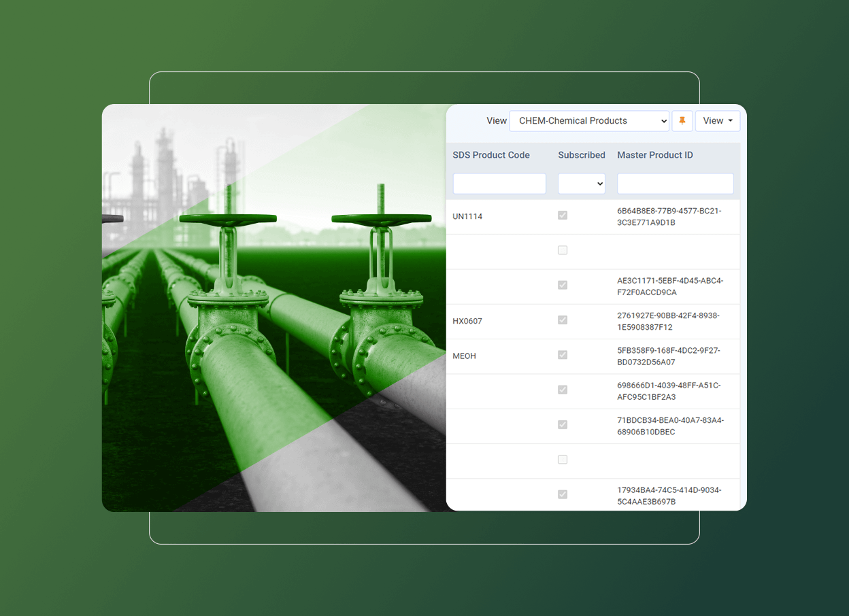Image resolution: width=849 pixels, height=616 pixels.
Task: Toggle the Subscribed checkbox for UN1114
Action: [x=563, y=215]
